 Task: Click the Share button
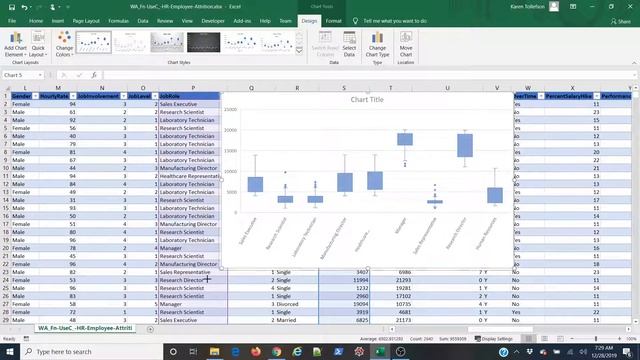620,21
